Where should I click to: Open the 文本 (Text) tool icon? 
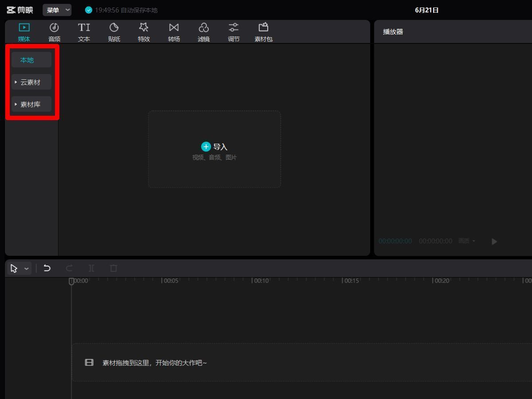(84, 28)
